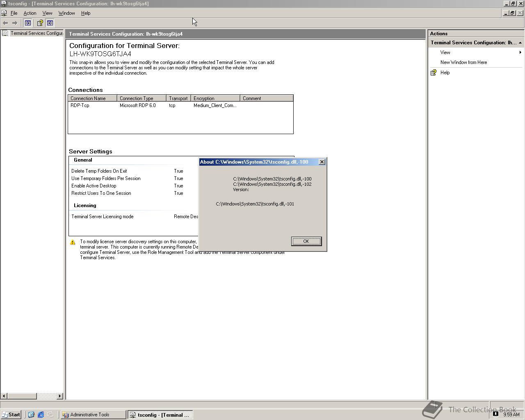Select Restrict Users To One Session setting

(101, 193)
